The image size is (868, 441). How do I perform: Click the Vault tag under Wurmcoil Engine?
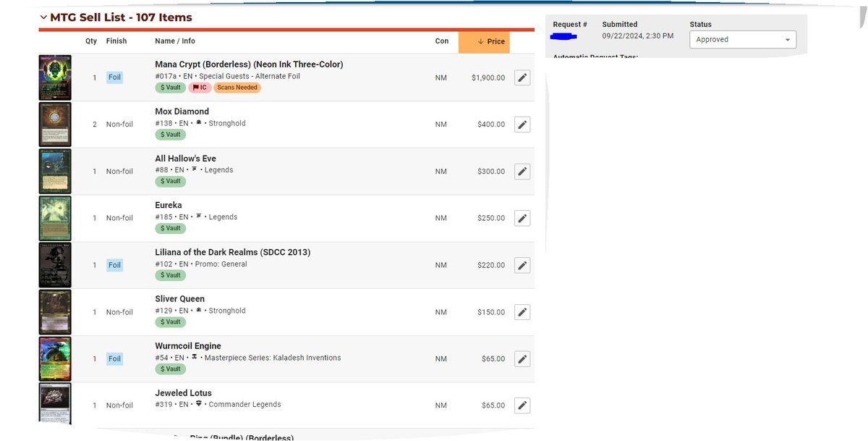click(171, 369)
